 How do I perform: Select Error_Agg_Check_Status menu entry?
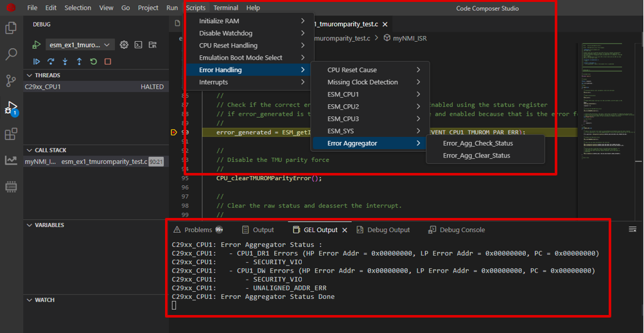478,143
